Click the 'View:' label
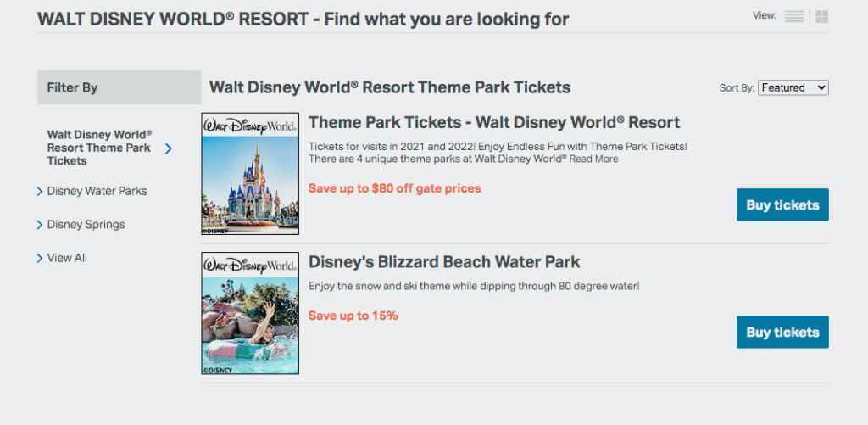Viewport: 868px width, 425px height. (x=765, y=15)
